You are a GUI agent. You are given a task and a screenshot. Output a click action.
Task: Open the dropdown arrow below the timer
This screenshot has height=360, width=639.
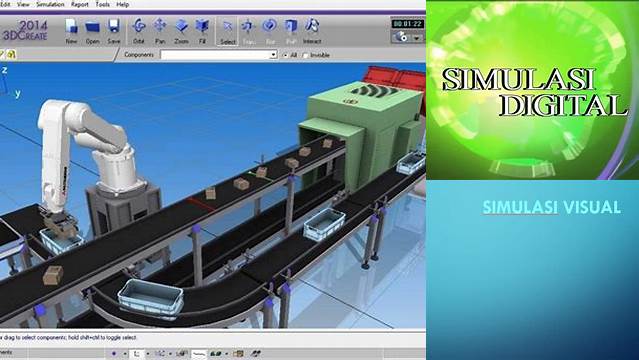click(416, 38)
